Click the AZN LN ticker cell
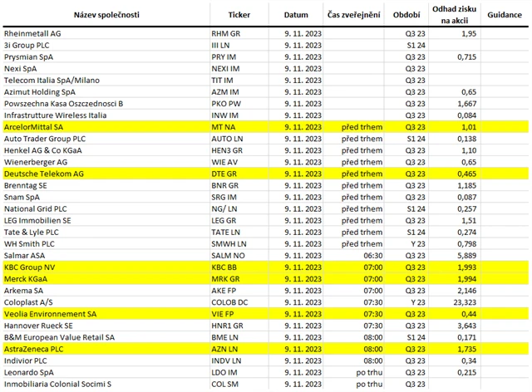Viewport: 532px width, 392px height. (237, 350)
